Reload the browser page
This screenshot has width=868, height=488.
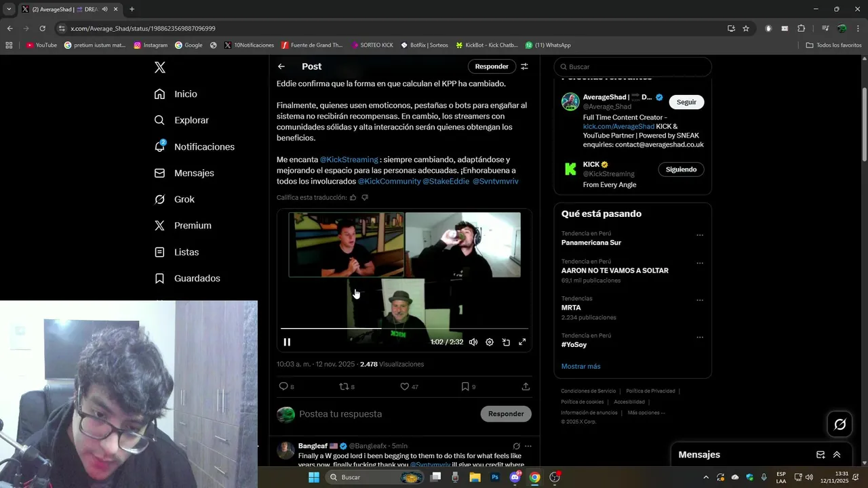click(x=42, y=28)
